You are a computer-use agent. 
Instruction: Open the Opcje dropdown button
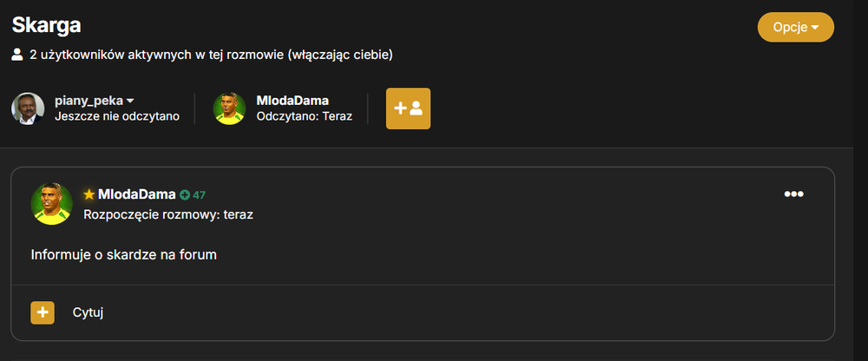(795, 27)
